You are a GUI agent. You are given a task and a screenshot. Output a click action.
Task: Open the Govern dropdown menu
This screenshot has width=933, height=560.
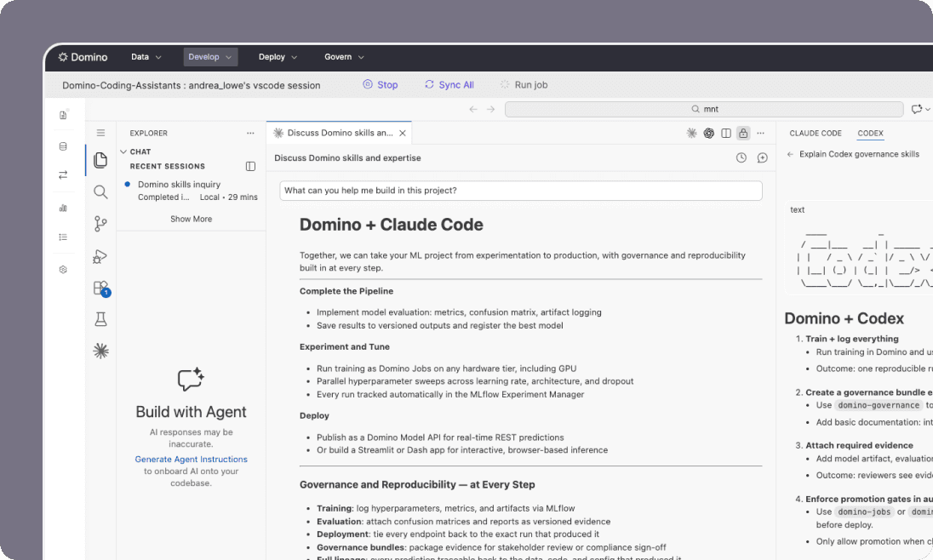tap(344, 57)
